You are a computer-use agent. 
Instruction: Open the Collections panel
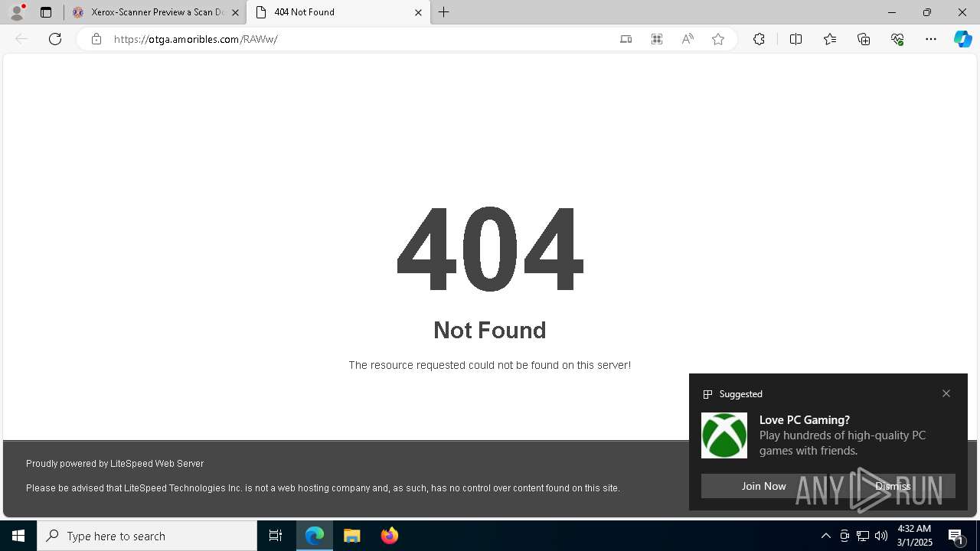(864, 39)
